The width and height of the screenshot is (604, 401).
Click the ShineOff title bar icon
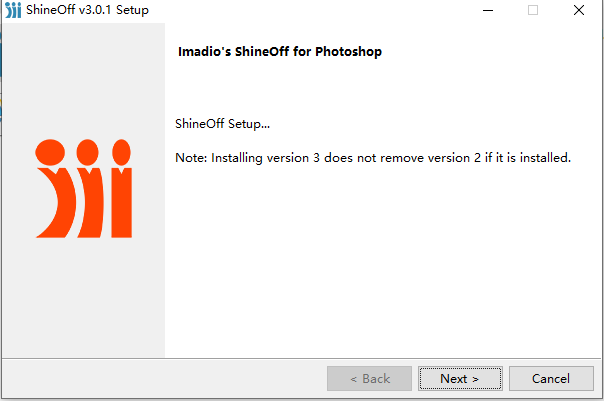12,11
